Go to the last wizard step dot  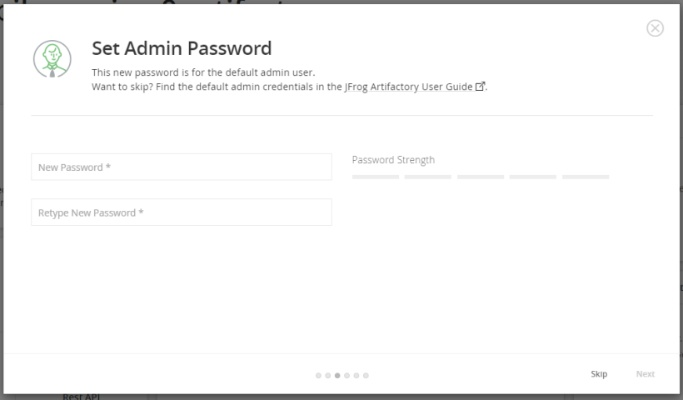pyautogui.click(x=366, y=375)
